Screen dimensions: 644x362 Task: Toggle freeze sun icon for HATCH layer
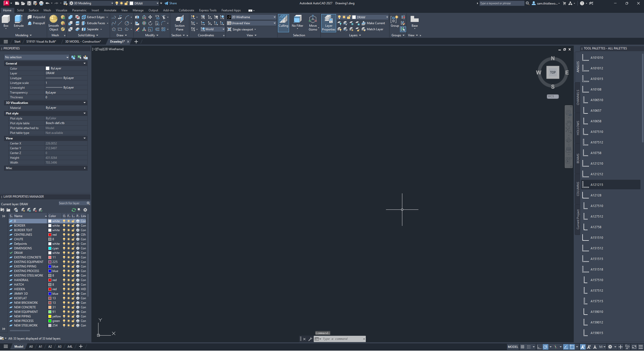click(68, 285)
